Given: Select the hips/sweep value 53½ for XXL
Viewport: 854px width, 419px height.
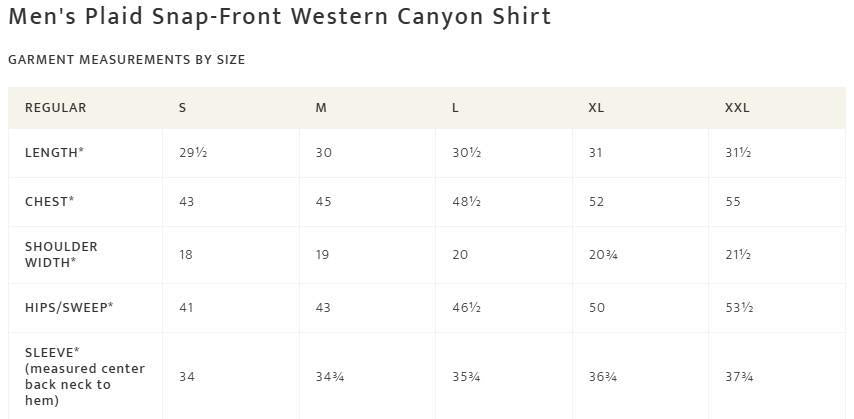Looking at the screenshot, I should click(739, 308).
